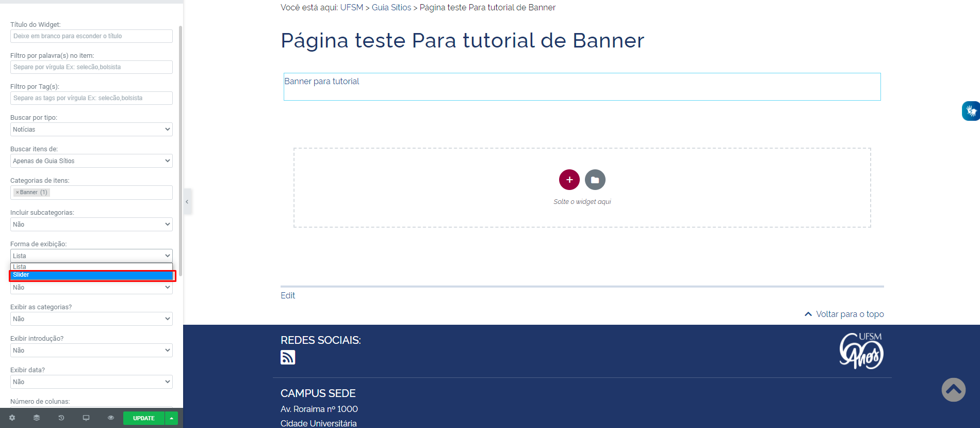980x428 pixels.
Task: Click the Título do Widget input field
Action: click(x=91, y=36)
